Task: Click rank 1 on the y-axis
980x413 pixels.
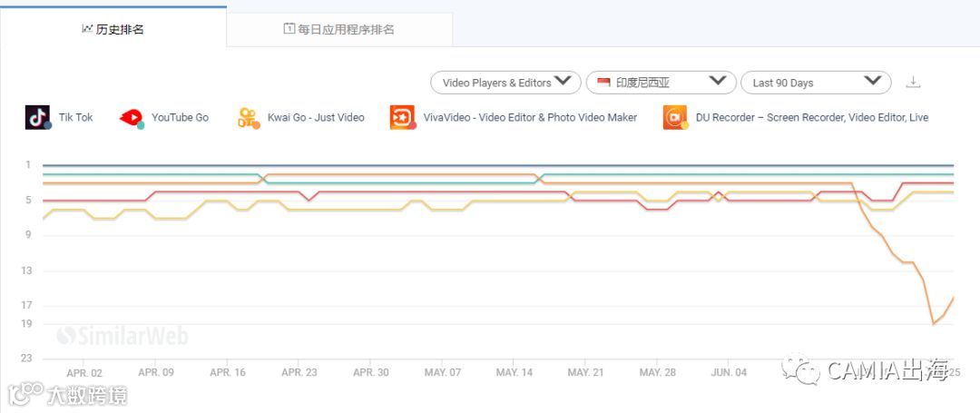Action: 28,165
